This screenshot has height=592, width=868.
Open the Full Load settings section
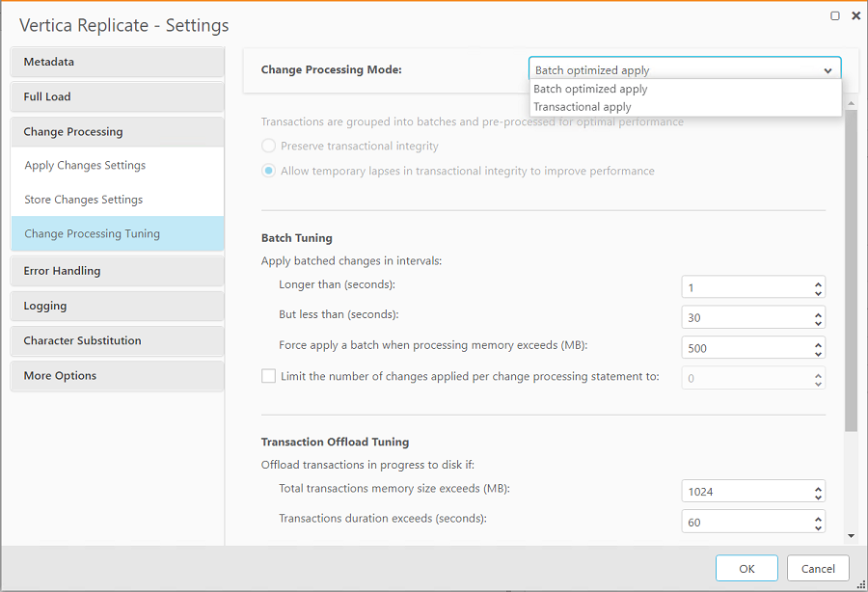(117, 96)
